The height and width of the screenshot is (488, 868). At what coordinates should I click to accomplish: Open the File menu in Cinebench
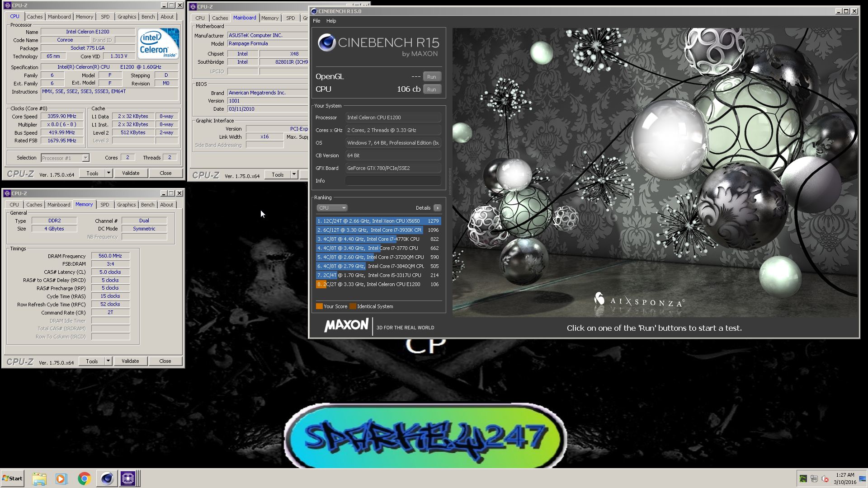click(x=316, y=21)
